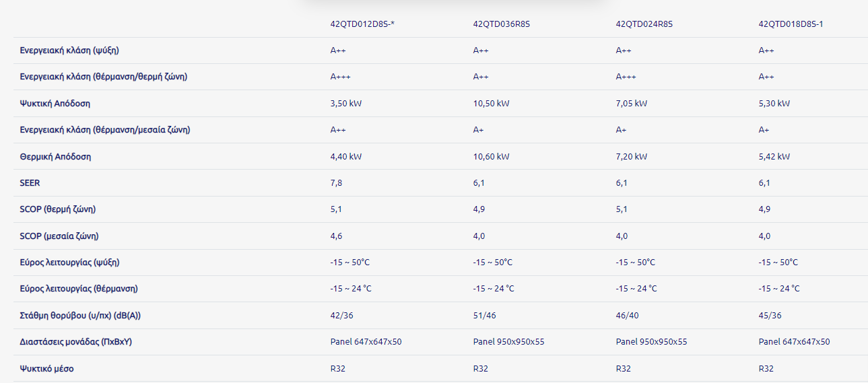Select the SEER row label
The image size is (868, 383).
pos(30,183)
